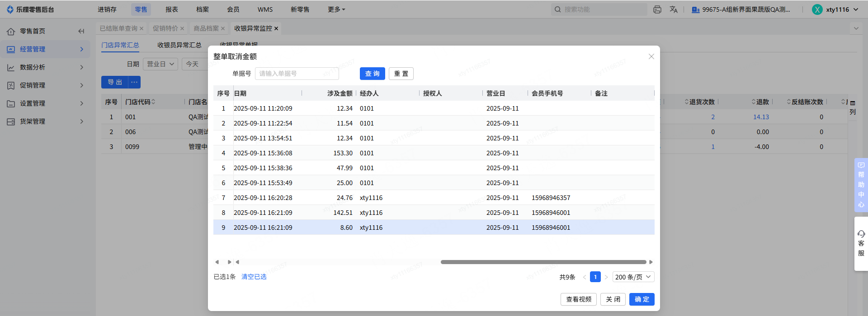Expand the tab list chevron at right
868x316 pixels.
coord(856,28)
